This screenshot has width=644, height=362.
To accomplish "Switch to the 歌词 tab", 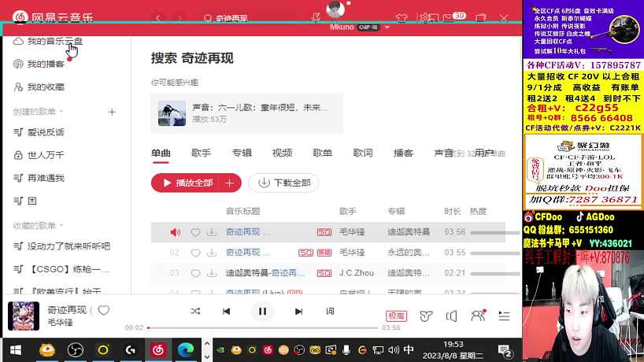I will pyautogui.click(x=363, y=153).
